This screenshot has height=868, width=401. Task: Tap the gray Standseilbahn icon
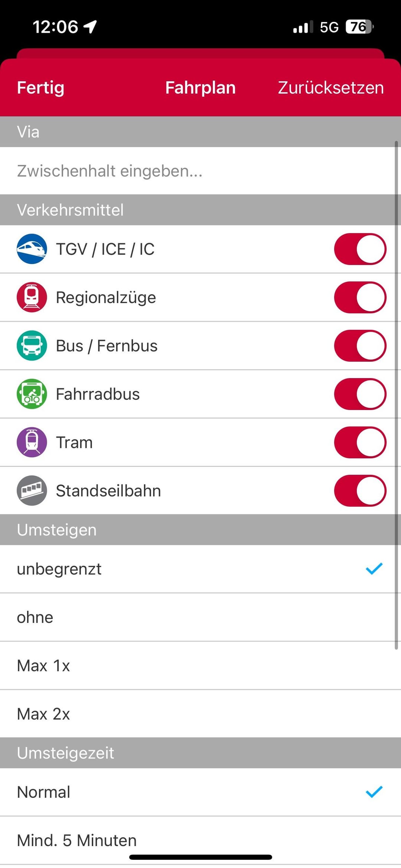(32, 490)
